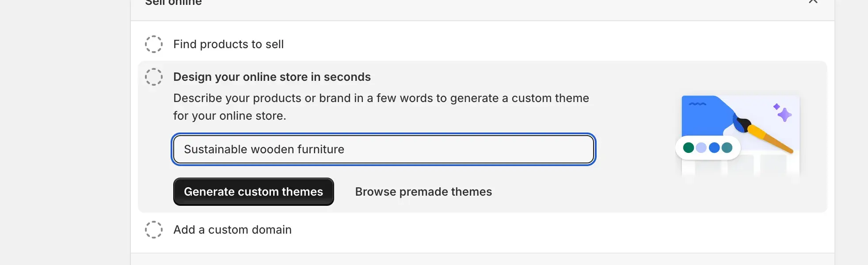
Task: Click the large purple sparkle icon
Action: point(784,115)
